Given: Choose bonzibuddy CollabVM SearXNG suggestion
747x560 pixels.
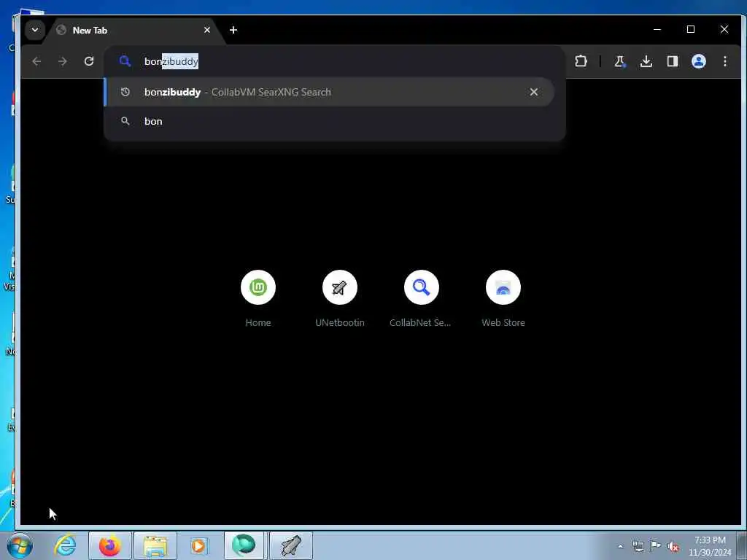Looking at the screenshot, I should 329,92.
